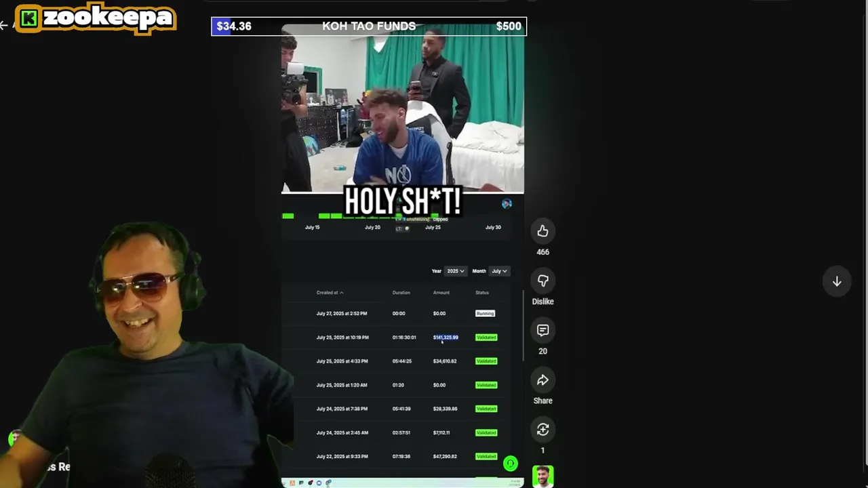The image size is (868, 488).
Task: Click the July 30 chart date label
Action: (x=493, y=227)
